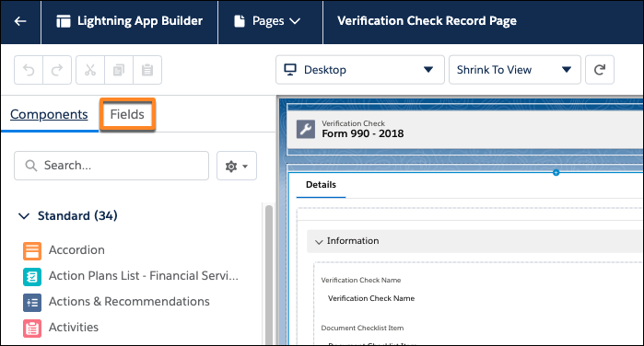This screenshot has width=644, height=346.
Task: Click the blue plus handle on canvas
Action: pyautogui.click(x=556, y=173)
